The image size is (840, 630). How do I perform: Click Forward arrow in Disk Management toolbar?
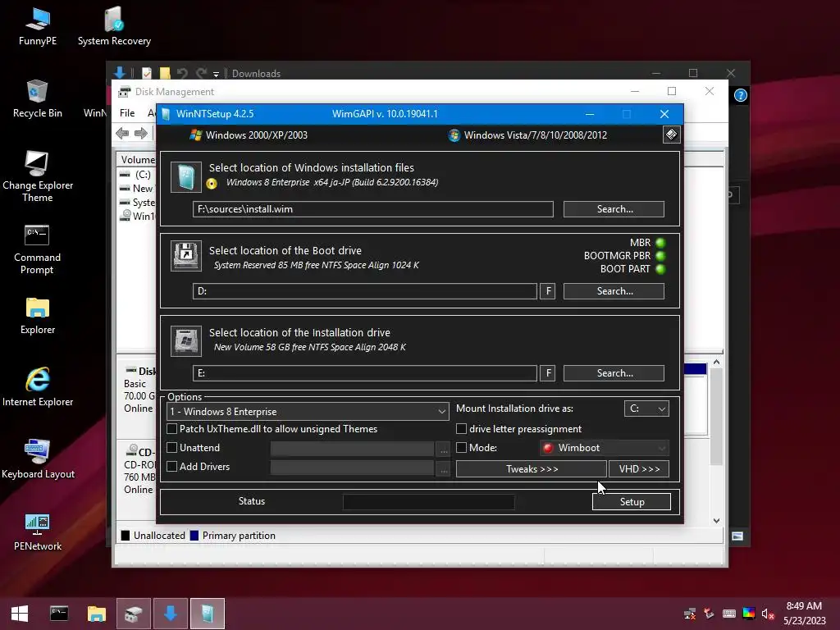pyautogui.click(x=141, y=134)
